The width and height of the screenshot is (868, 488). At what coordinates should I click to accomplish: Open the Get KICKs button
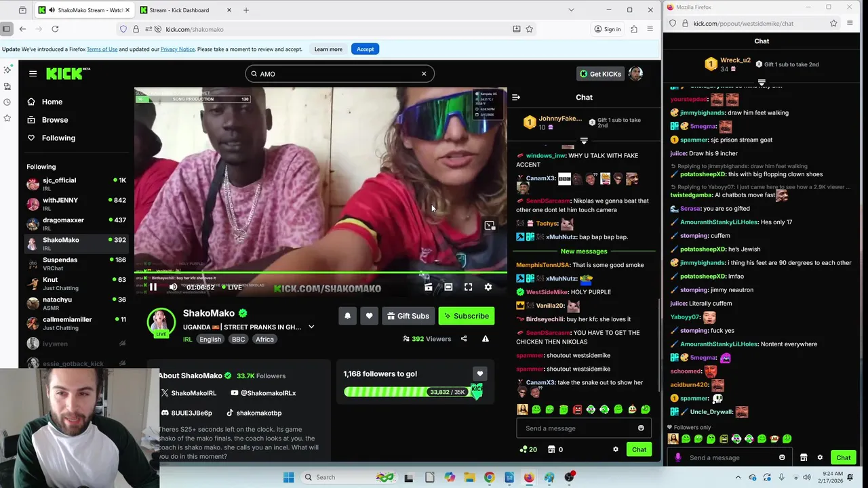600,74
